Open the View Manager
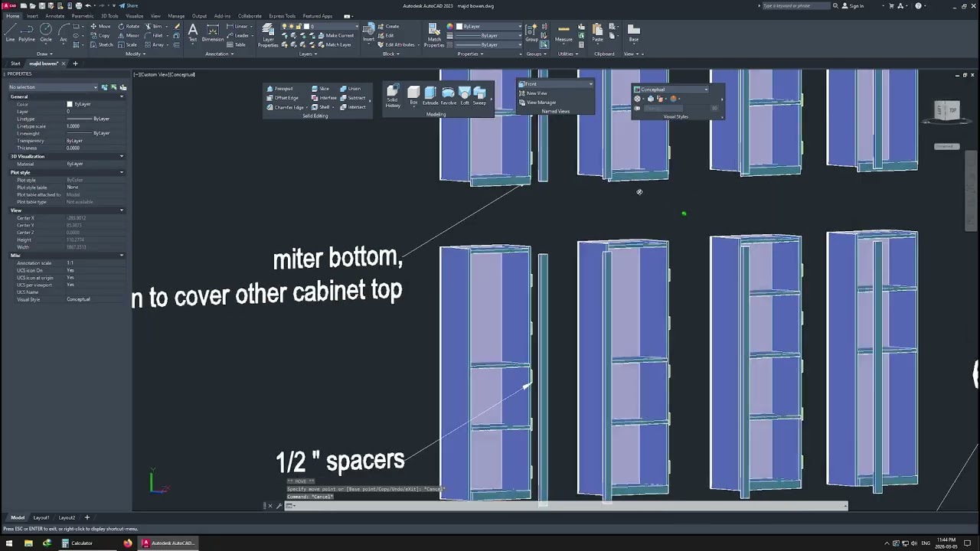This screenshot has height=551, width=980. click(x=537, y=103)
